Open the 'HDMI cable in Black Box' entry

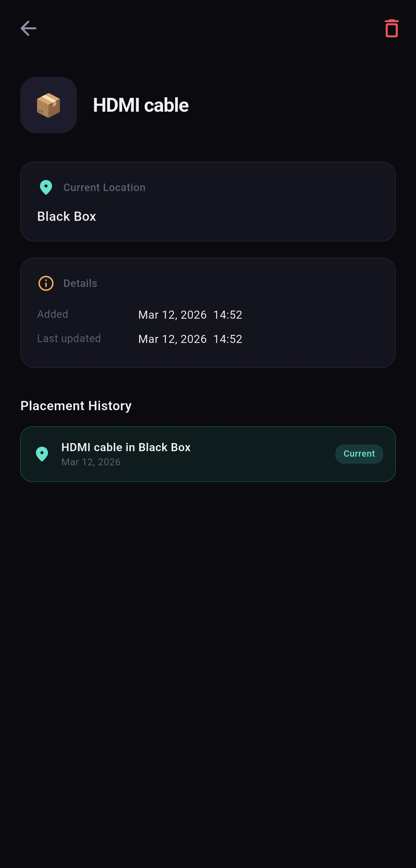tap(126, 447)
